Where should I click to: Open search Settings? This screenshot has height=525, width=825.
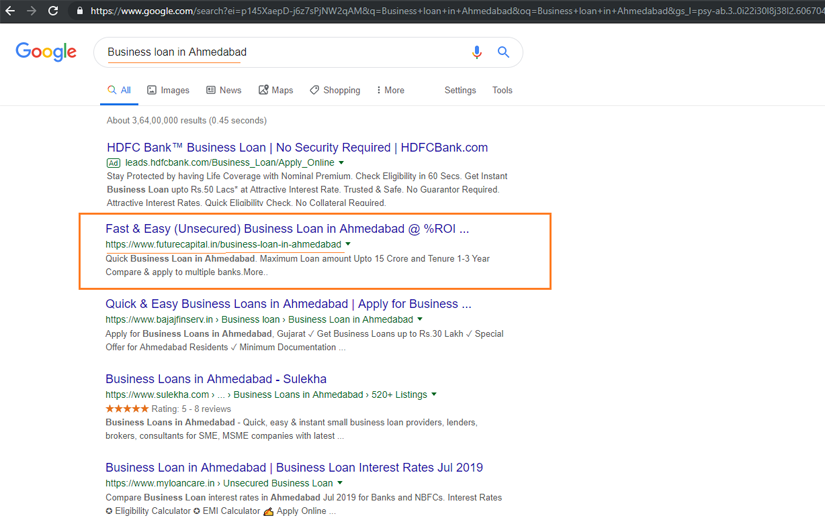[460, 90]
